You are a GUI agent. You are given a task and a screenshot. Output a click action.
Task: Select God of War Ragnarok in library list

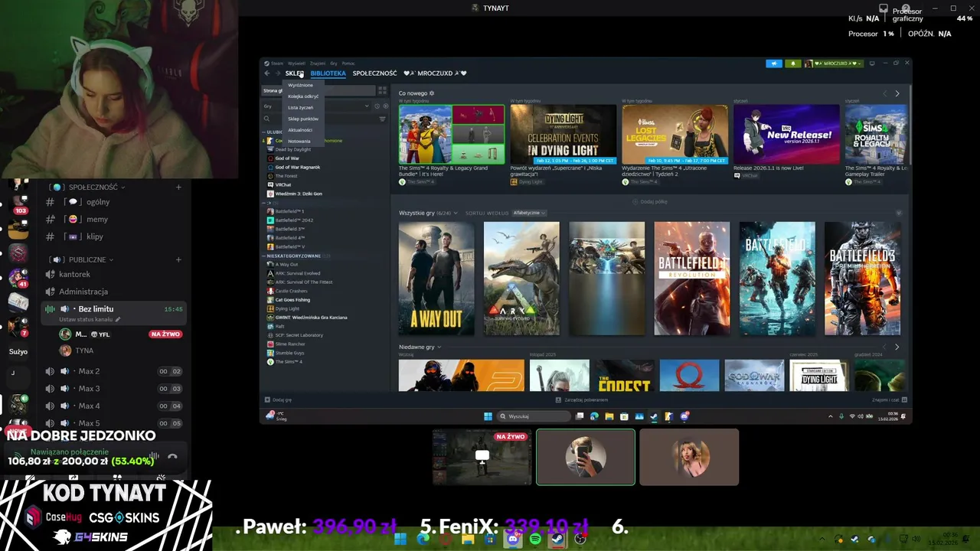(x=297, y=167)
